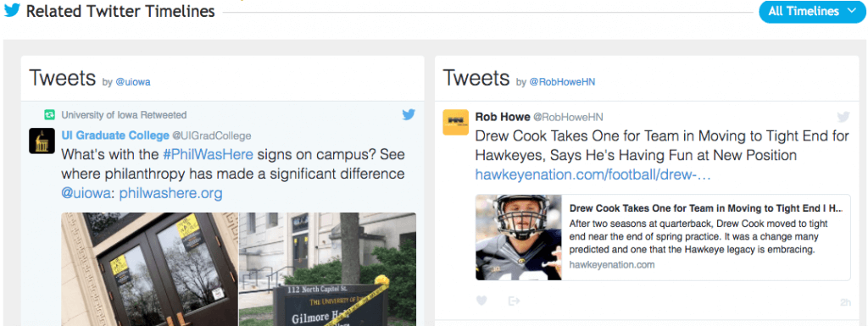View the Gilmore Hall sign photo
The image size is (868, 326).
(328, 269)
